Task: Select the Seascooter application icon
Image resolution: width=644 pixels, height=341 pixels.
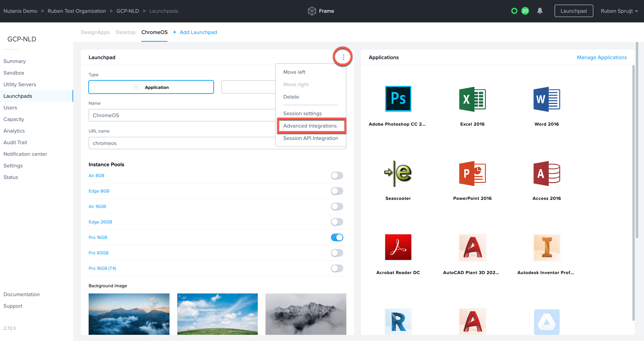Action: click(398, 173)
